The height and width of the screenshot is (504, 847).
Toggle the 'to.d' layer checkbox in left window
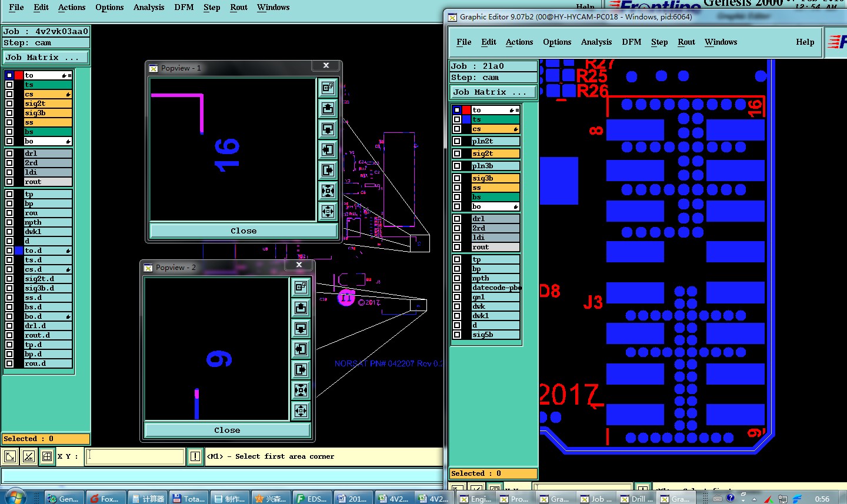[x=9, y=251]
